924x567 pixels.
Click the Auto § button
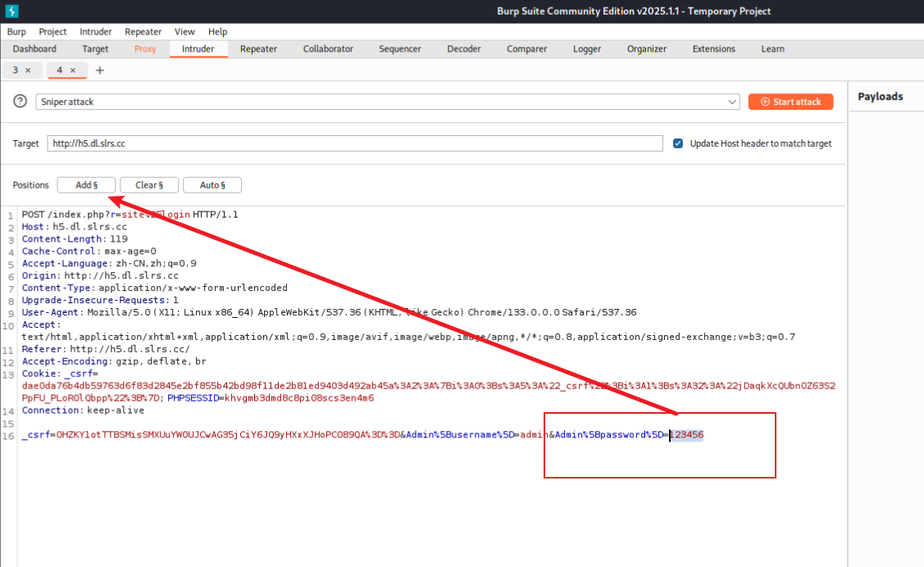coord(212,185)
